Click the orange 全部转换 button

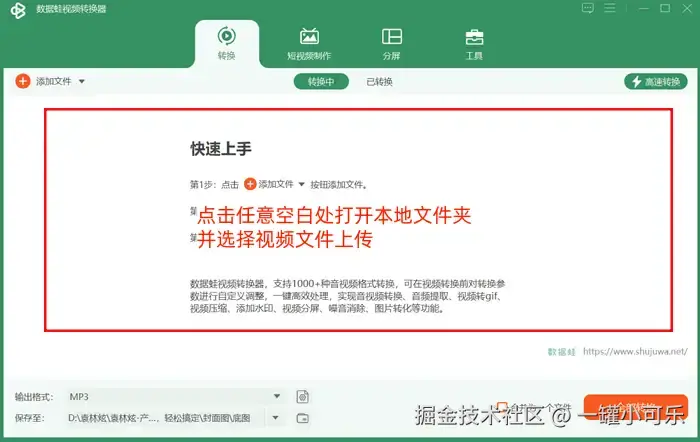pyautogui.click(x=636, y=407)
